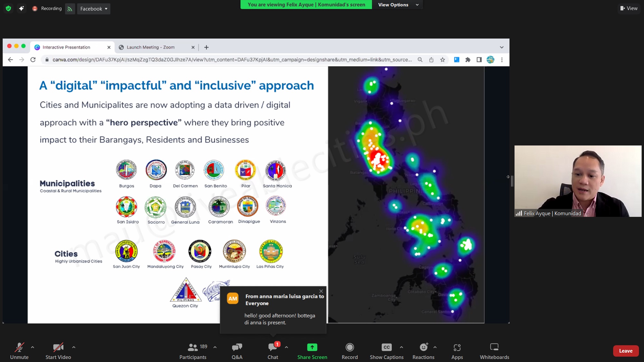The width and height of the screenshot is (644, 362).
Task: Expand caption options arrow next to Show Captions
Action: click(x=401, y=347)
